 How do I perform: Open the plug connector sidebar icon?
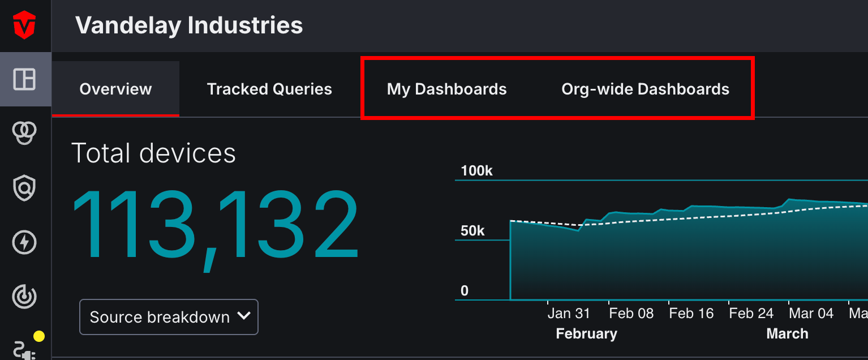coord(25,349)
